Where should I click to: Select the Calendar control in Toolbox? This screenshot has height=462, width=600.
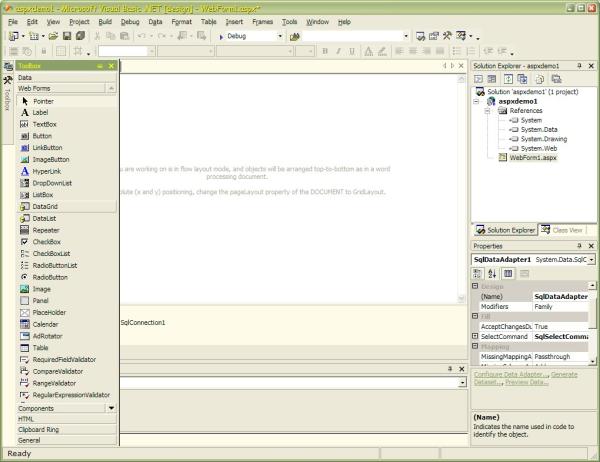[x=67, y=324]
